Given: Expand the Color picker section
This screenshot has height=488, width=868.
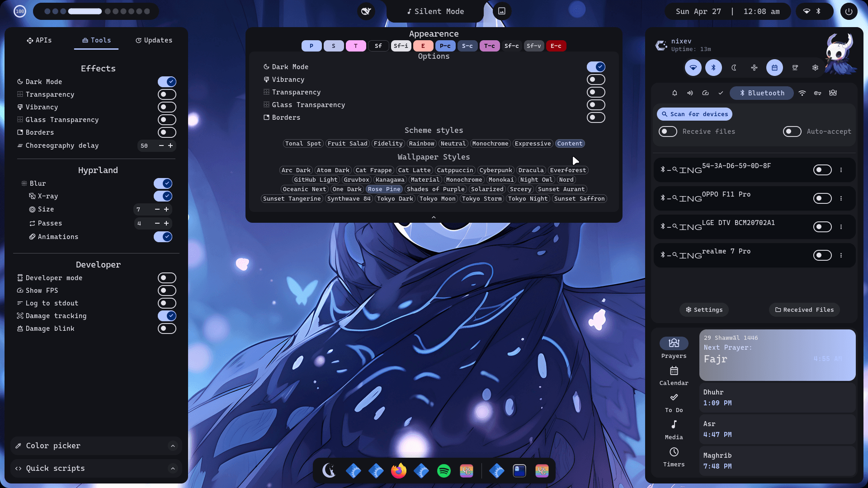Looking at the screenshot, I should point(173,446).
